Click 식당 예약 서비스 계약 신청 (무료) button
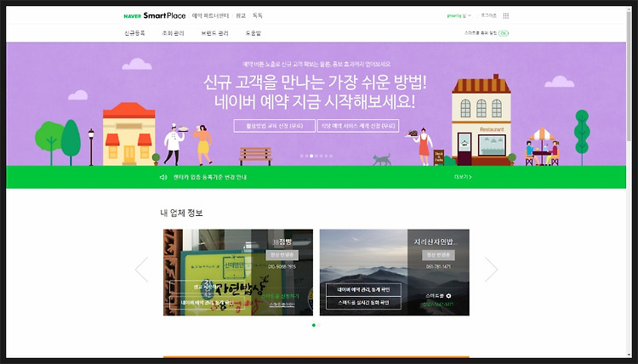 click(x=358, y=126)
